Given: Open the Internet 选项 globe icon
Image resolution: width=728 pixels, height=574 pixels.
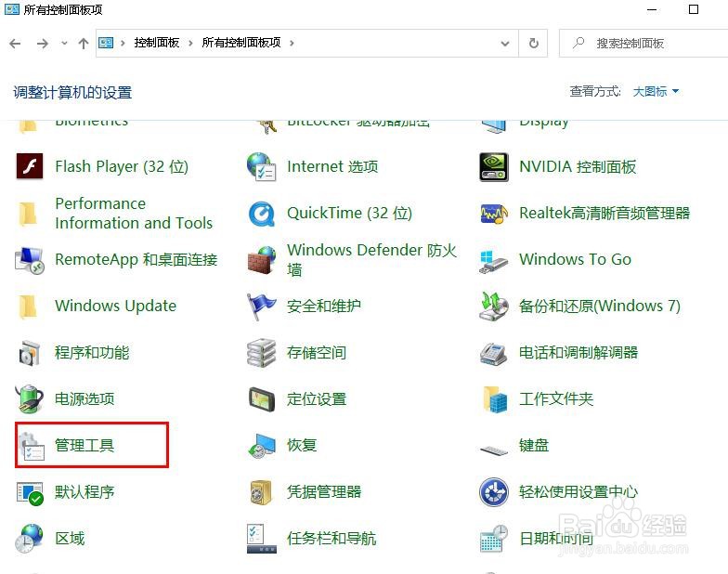Looking at the screenshot, I should (262, 167).
